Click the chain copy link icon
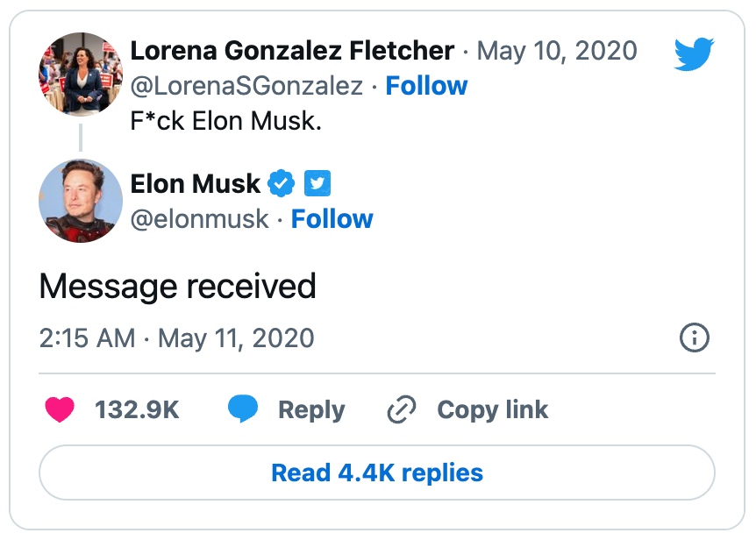 [402, 409]
